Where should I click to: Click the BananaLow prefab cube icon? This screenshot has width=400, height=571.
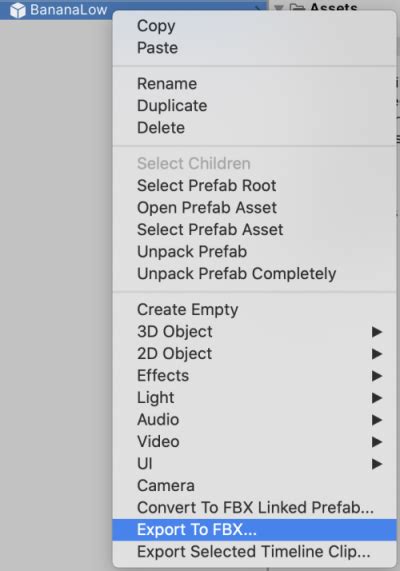[17, 10]
